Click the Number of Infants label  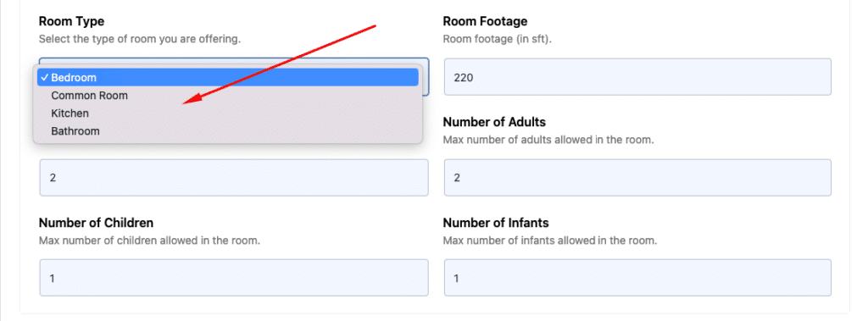[496, 223]
